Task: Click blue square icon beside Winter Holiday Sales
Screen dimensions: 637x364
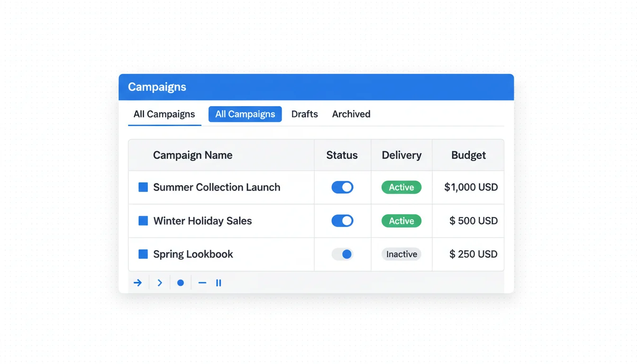Action: click(143, 221)
